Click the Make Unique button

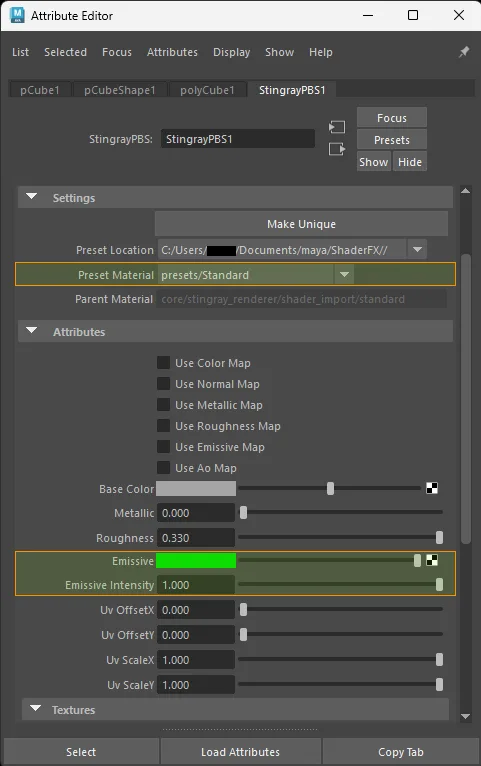point(301,224)
